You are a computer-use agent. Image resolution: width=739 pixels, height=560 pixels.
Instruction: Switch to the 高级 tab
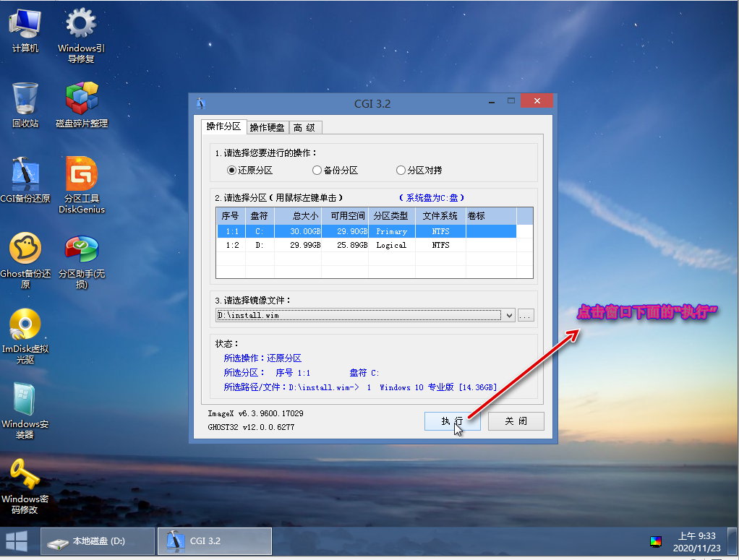(304, 128)
